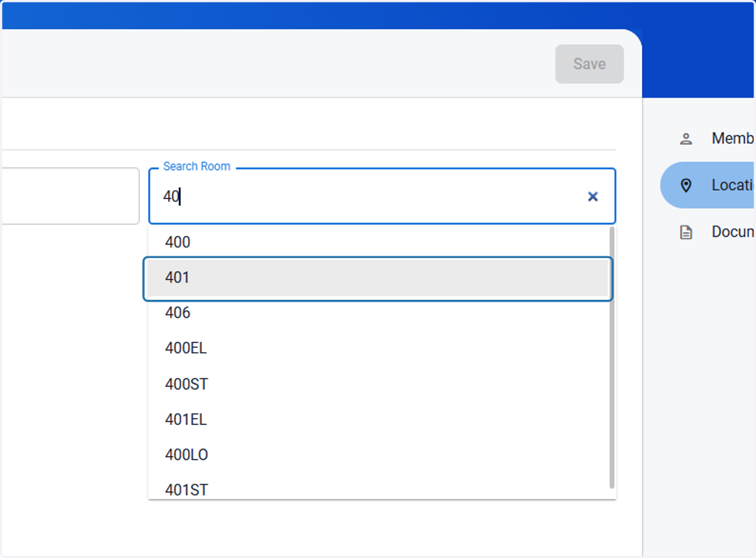The height and width of the screenshot is (558, 756).
Task: Pick room 406 from suggestions
Action: (378, 313)
